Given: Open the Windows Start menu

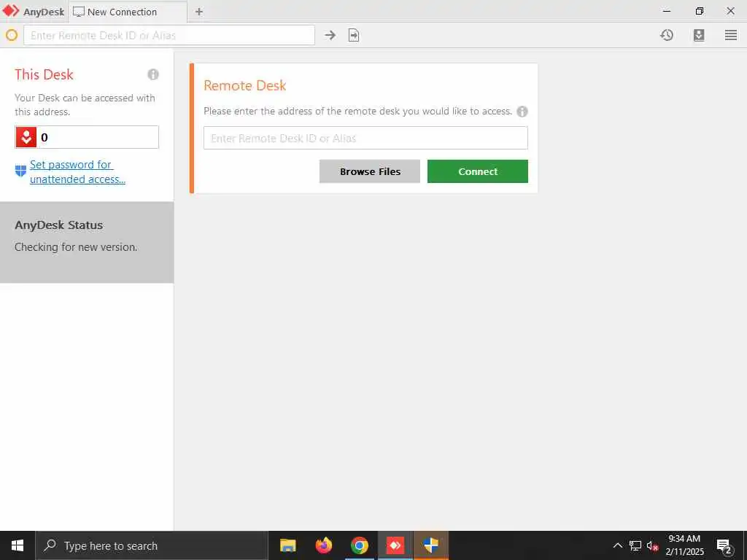Looking at the screenshot, I should click(x=18, y=545).
